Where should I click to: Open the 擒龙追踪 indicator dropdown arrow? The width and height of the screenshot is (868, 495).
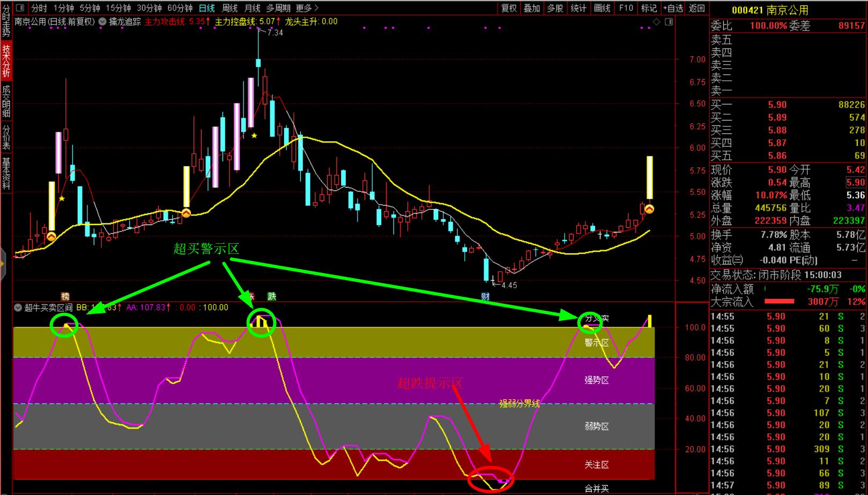click(x=102, y=22)
